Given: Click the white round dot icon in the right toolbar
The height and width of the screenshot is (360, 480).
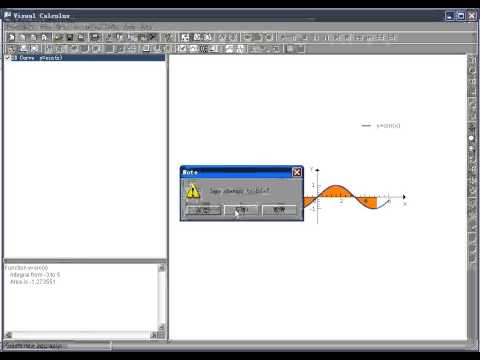Looking at the screenshot, I should pyautogui.click(x=472, y=138).
